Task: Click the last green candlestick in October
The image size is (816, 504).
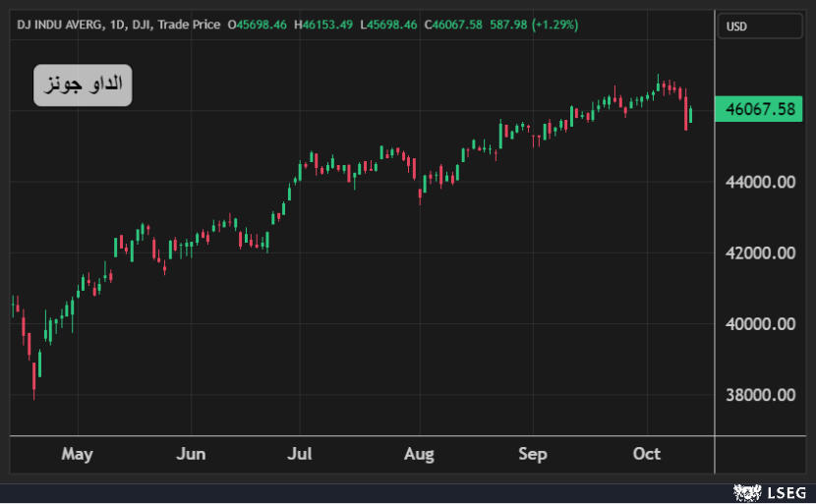Action: (x=691, y=115)
